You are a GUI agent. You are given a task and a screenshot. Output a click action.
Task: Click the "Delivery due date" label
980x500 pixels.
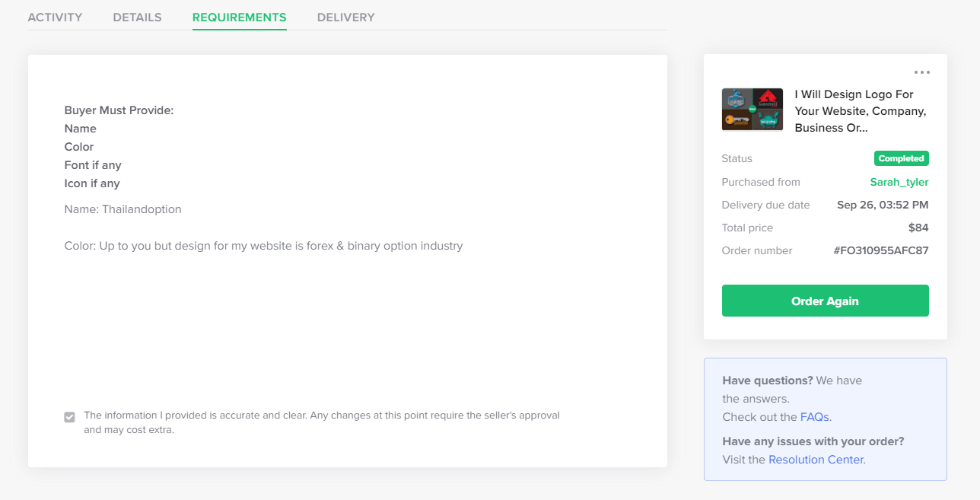765,205
